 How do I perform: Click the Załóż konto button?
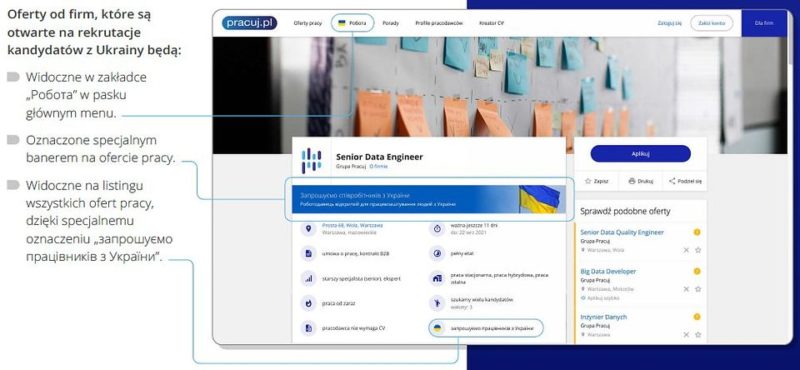pyautogui.click(x=711, y=23)
